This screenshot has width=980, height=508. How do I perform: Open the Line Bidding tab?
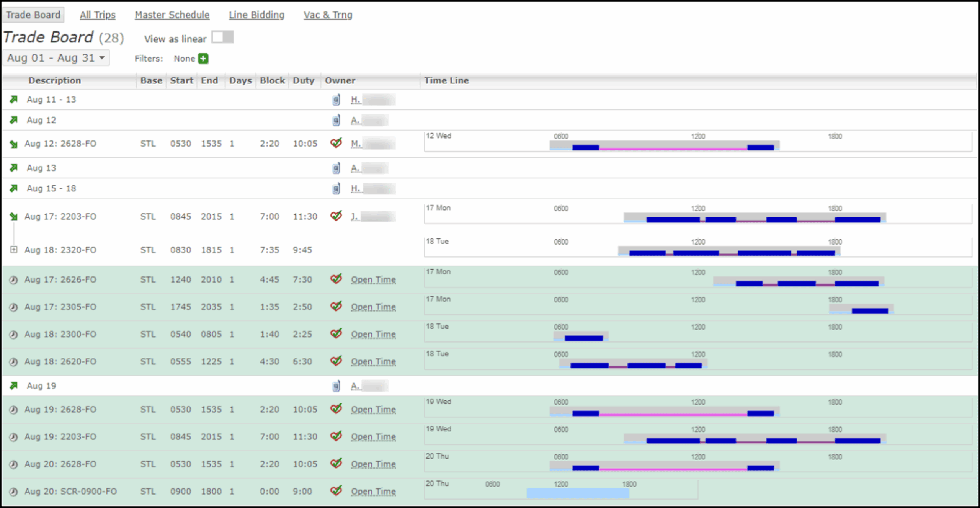[256, 15]
